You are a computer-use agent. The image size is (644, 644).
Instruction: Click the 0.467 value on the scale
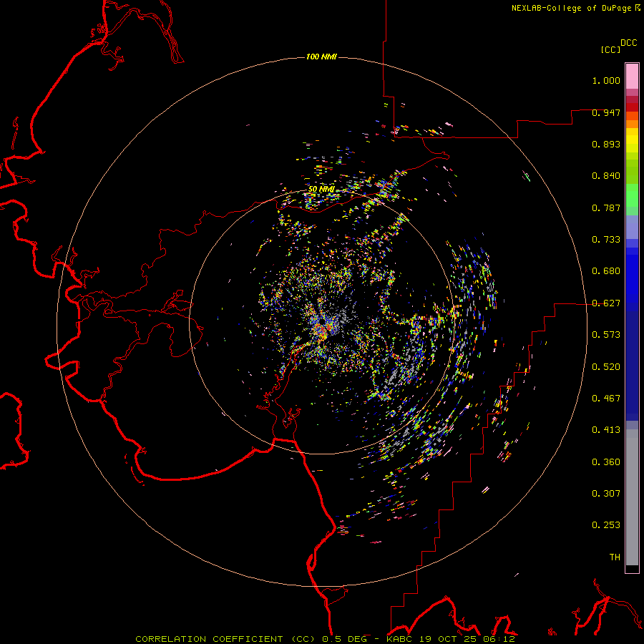[x=606, y=399]
